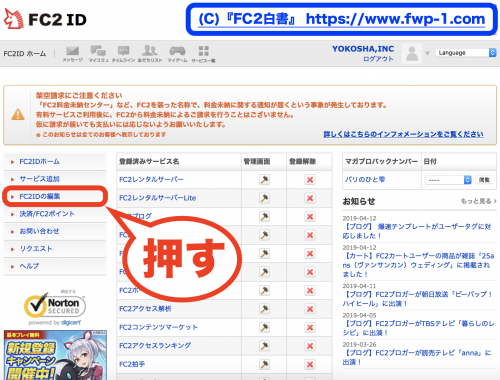Click the マガブロバックナンバー header

click(x=381, y=162)
